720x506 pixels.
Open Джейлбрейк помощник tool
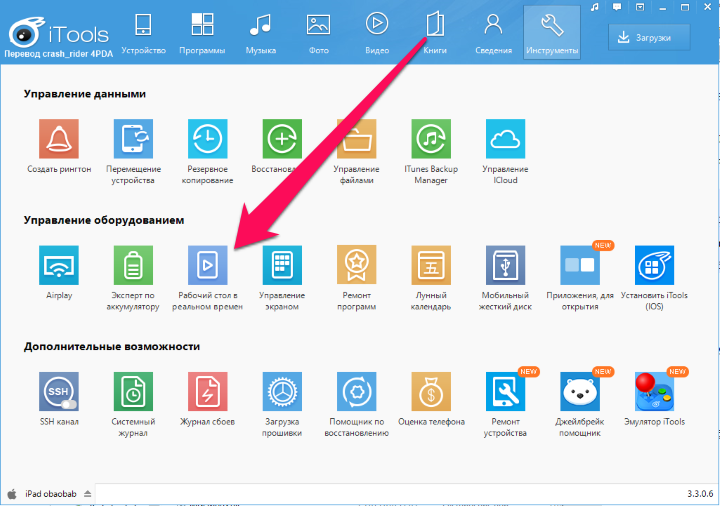(x=579, y=391)
